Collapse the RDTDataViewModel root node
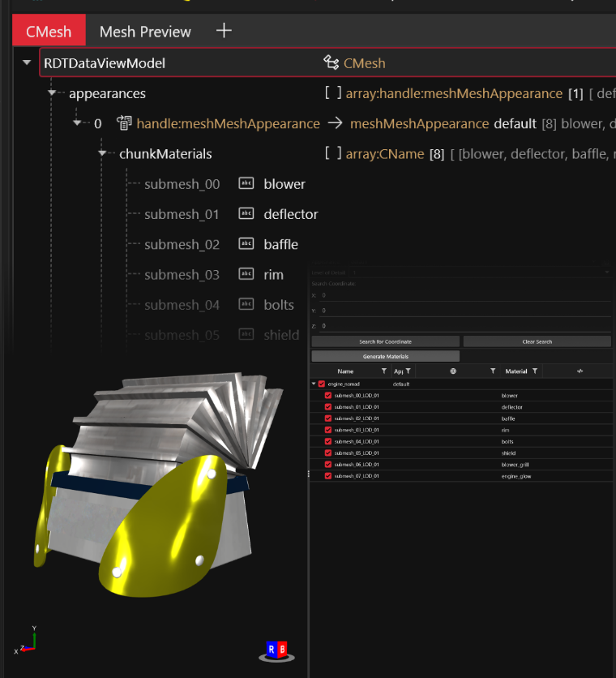This screenshot has width=616, height=678. (x=27, y=62)
